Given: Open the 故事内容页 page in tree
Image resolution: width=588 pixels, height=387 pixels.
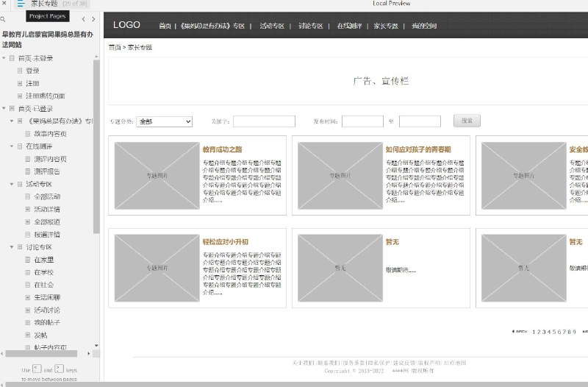Looking at the screenshot, I should pos(50,134).
